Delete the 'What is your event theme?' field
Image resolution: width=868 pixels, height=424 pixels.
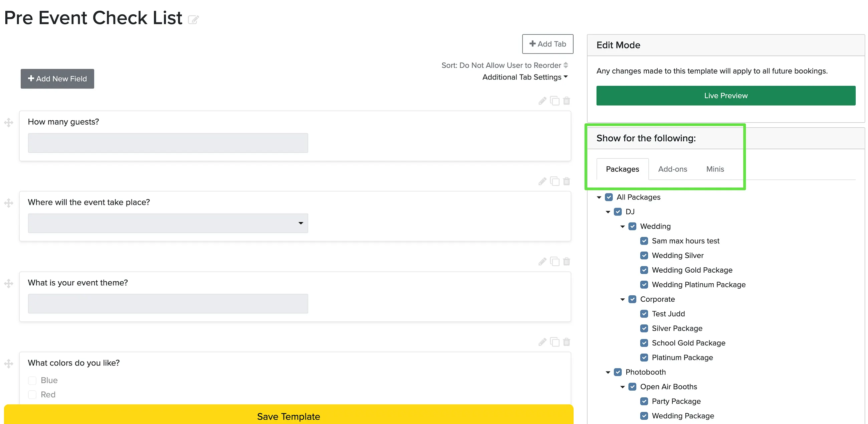pos(567,262)
